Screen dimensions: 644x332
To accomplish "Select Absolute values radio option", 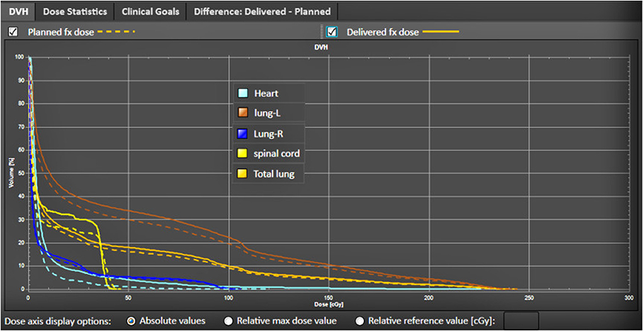I will [131, 321].
